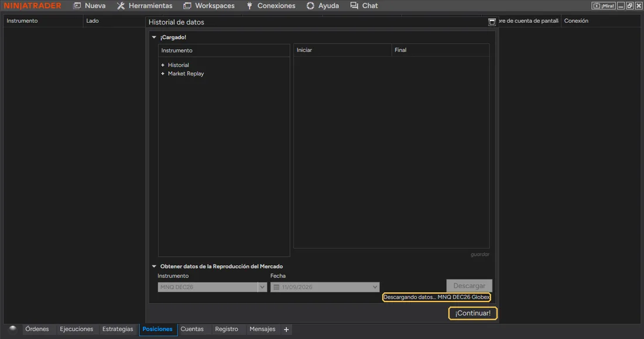Add a new tab with plus icon
Screen dimensions: 644x339
[286, 330]
